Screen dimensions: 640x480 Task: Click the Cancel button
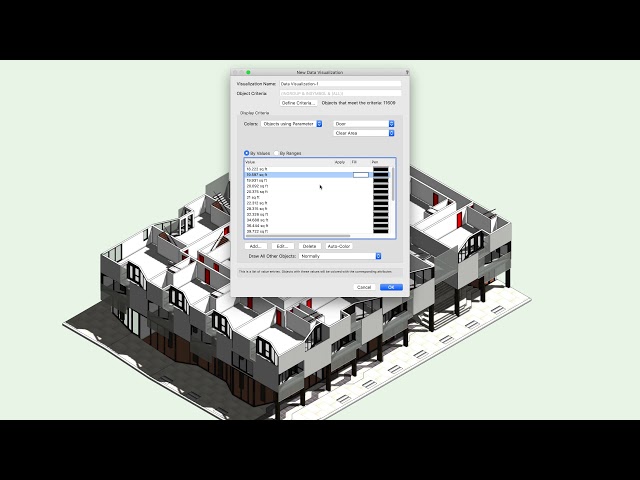(364, 287)
